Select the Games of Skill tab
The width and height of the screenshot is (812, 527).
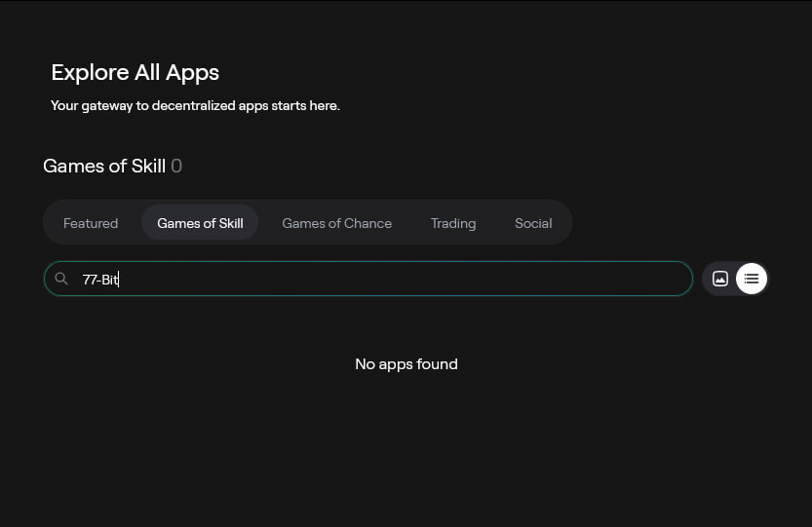[200, 223]
